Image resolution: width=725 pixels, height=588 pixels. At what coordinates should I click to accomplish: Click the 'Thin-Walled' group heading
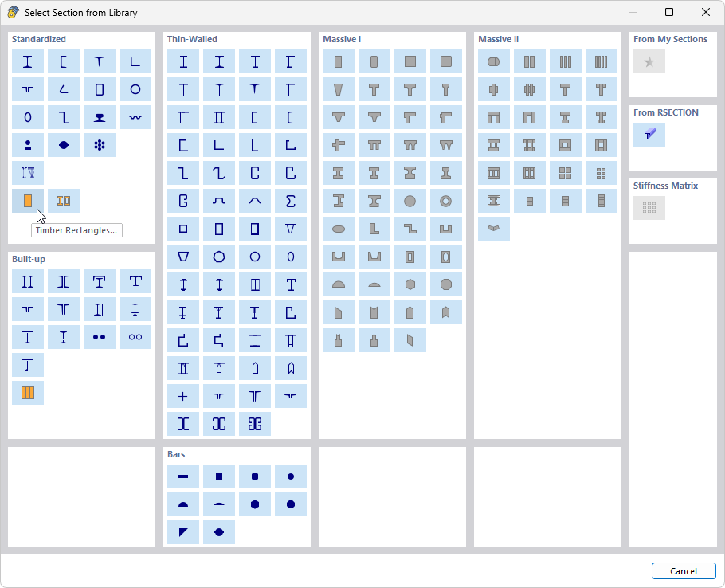[192, 39]
